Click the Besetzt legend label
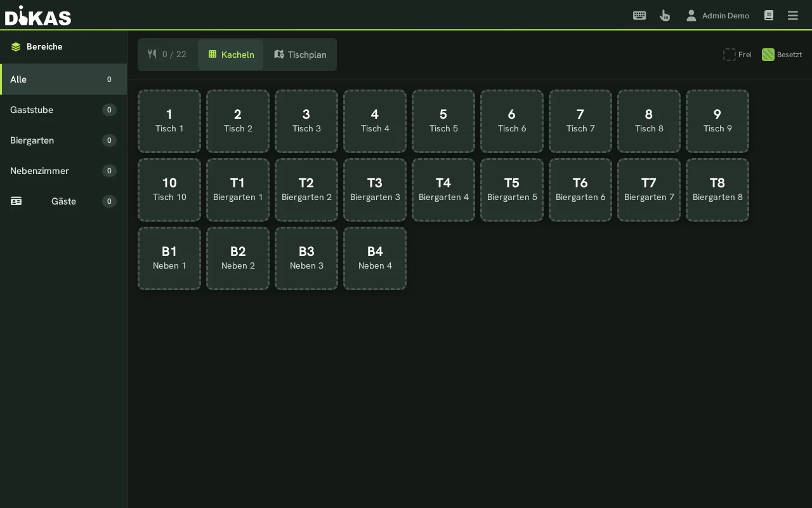This screenshot has width=812, height=508. [789, 55]
